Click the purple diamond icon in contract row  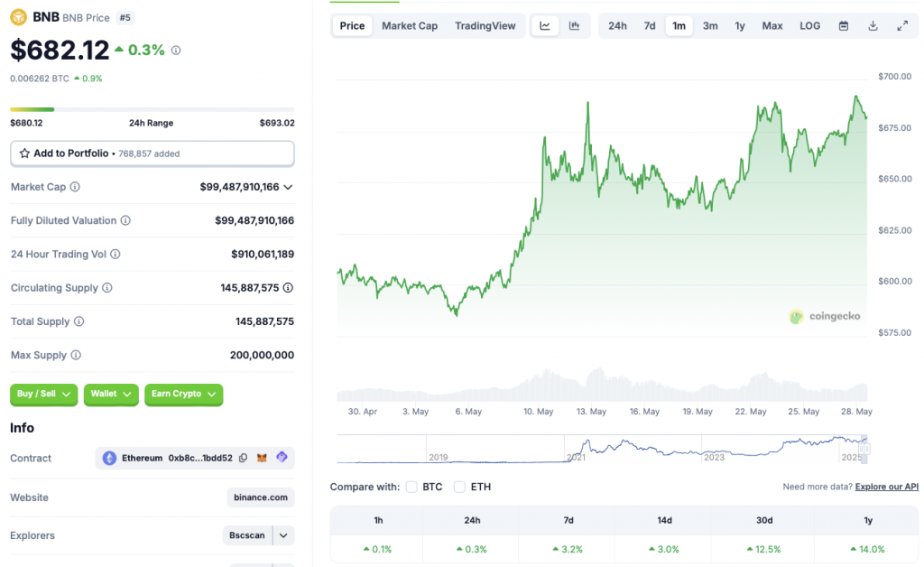coord(282,457)
